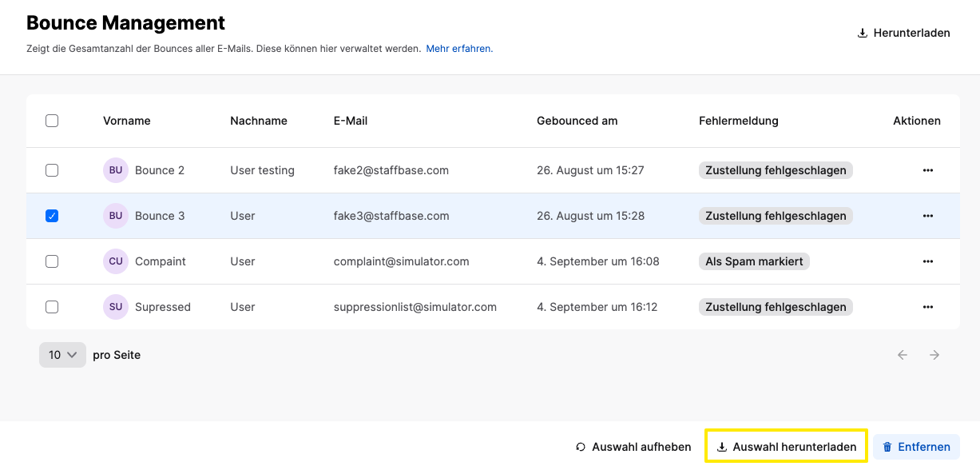
Task: Click the CU avatar next to Compaint
Action: coord(116,261)
